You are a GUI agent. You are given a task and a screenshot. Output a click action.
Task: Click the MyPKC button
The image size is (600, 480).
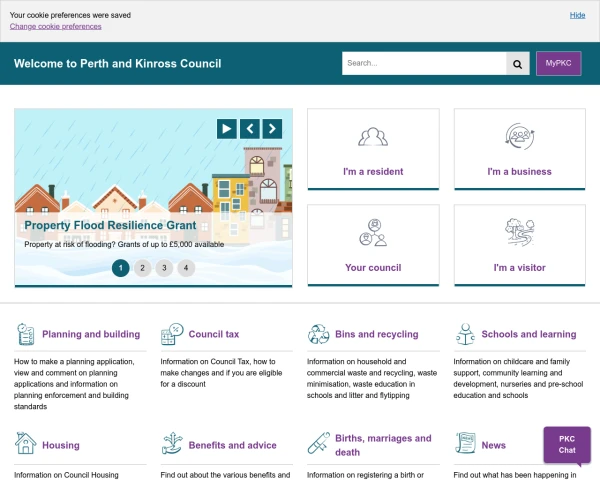(x=559, y=63)
